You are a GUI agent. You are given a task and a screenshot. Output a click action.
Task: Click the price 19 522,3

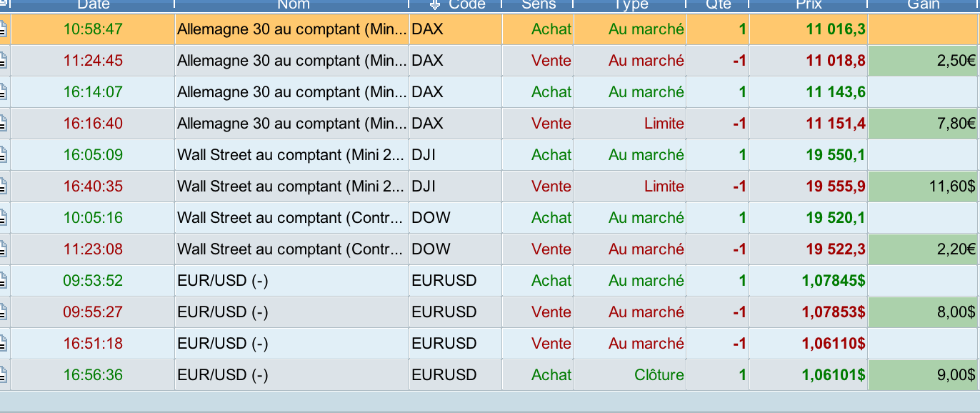point(836,249)
